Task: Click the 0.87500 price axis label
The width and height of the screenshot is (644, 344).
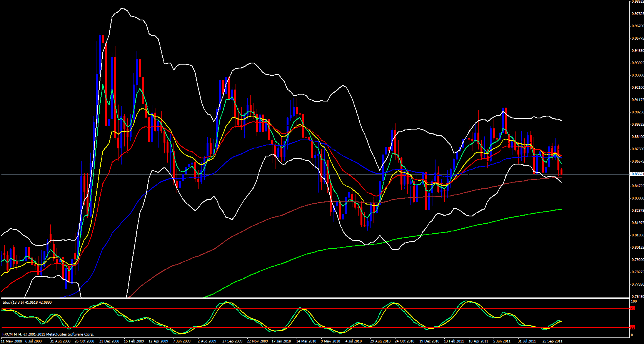Action: tap(637, 149)
